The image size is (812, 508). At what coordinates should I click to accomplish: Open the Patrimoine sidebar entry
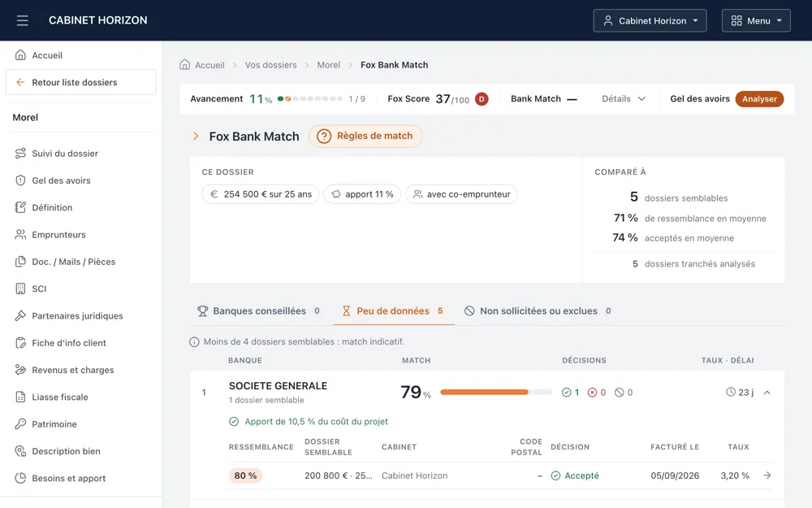click(80, 424)
